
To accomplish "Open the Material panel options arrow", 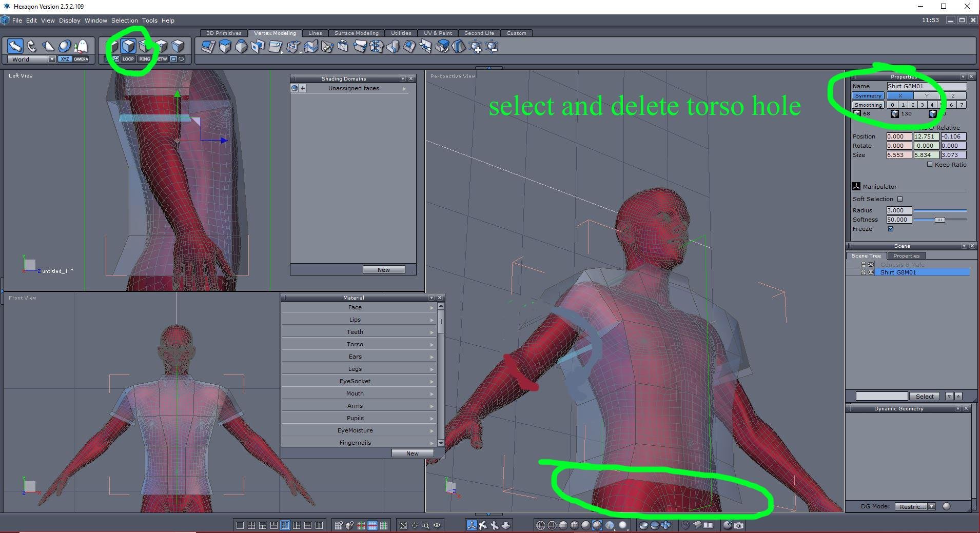I will (x=432, y=298).
